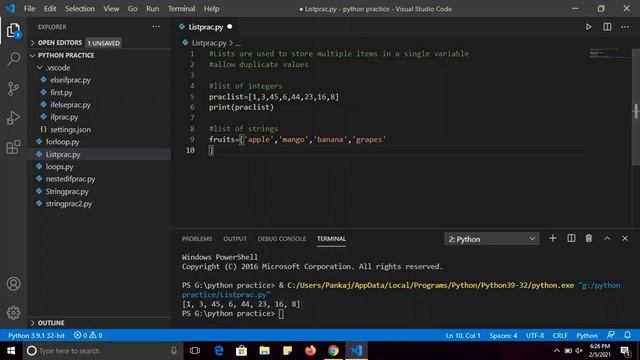The width and height of the screenshot is (640, 360).
Task: Open the Extensions view
Action: 13,147
